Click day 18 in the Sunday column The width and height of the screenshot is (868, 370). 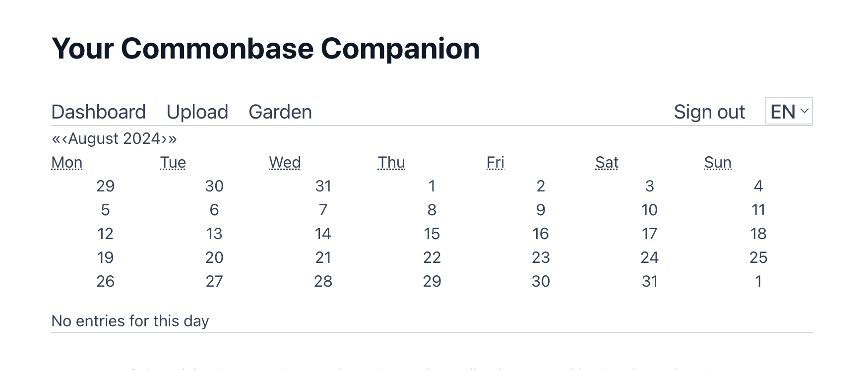758,234
